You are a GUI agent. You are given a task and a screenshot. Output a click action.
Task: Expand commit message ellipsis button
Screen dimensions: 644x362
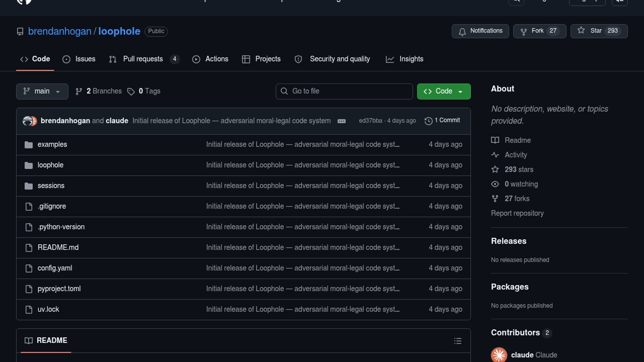tap(341, 121)
